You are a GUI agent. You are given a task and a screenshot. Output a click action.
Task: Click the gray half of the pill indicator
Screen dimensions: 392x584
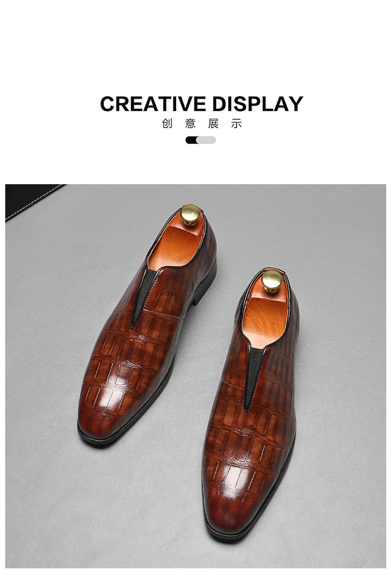click(x=207, y=140)
